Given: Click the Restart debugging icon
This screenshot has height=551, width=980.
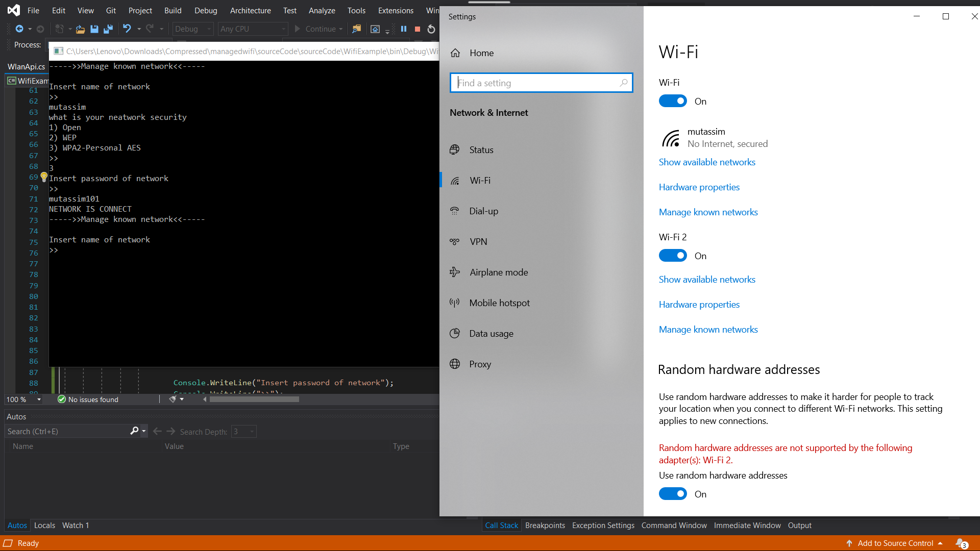Looking at the screenshot, I should (431, 29).
